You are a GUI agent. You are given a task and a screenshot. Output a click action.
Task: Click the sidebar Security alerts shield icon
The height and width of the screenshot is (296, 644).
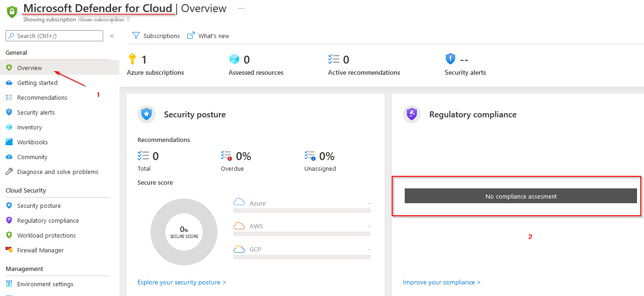[x=9, y=112]
